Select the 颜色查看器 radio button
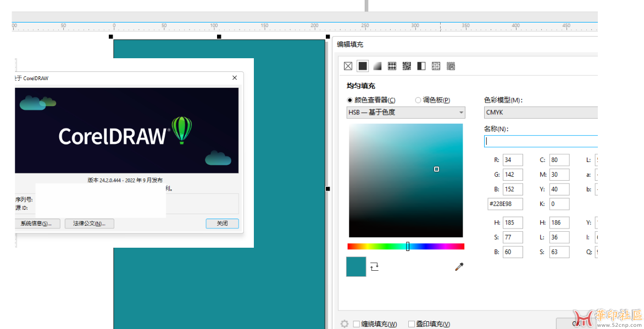The height and width of the screenshot is (329, 644). click(x=350, y=100)
